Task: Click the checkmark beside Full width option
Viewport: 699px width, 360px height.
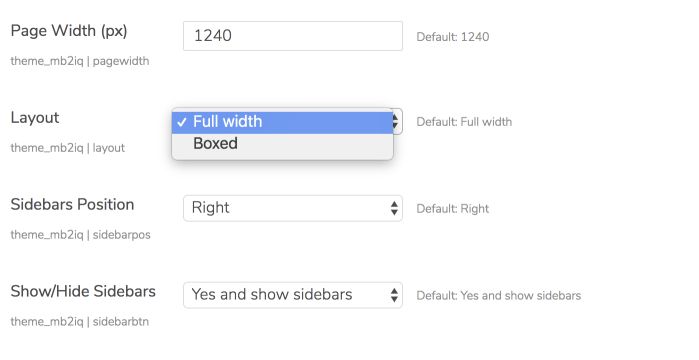Action: [x=181, y=123]
